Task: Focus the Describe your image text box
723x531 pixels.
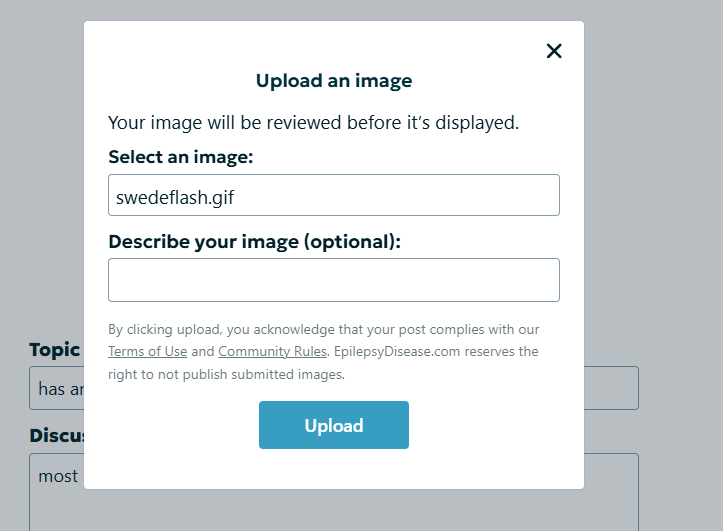Action: [x=333, y=280]
